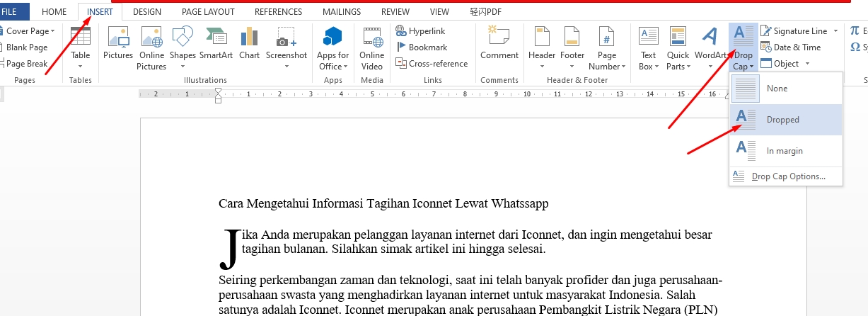Insert a Cross-reference

(x=432, y=64)
